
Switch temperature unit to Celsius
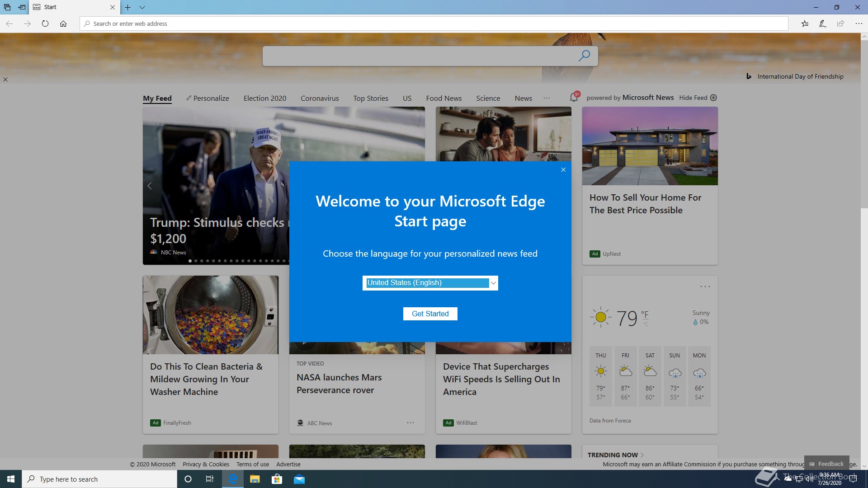point(646,324)
